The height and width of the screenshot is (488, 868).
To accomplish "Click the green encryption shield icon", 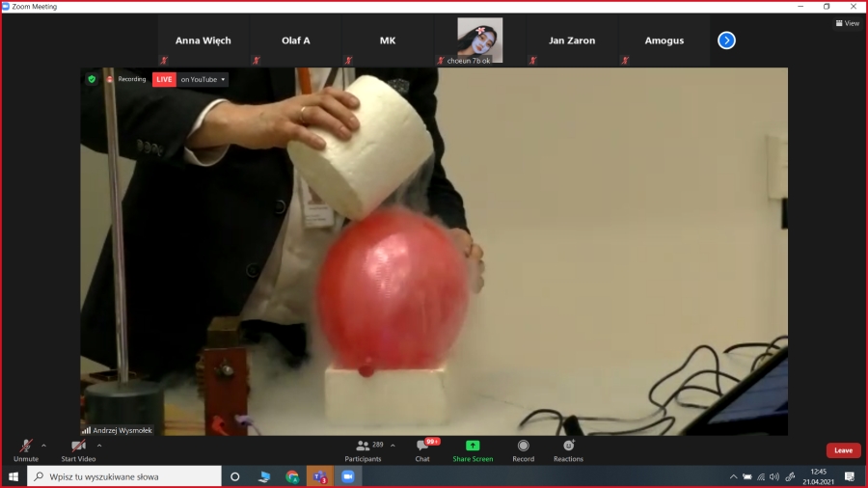I will (93, 79).
